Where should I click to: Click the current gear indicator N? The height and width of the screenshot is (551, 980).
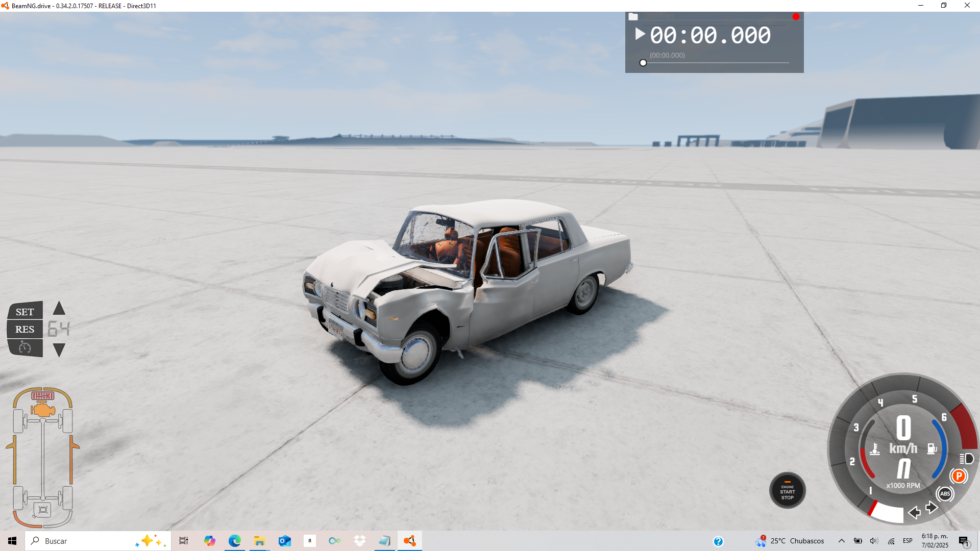[903, 468]
